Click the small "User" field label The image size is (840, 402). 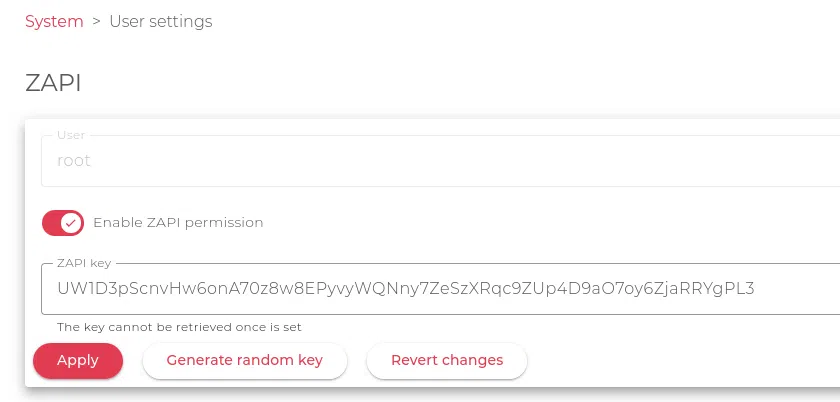[71, 135]
